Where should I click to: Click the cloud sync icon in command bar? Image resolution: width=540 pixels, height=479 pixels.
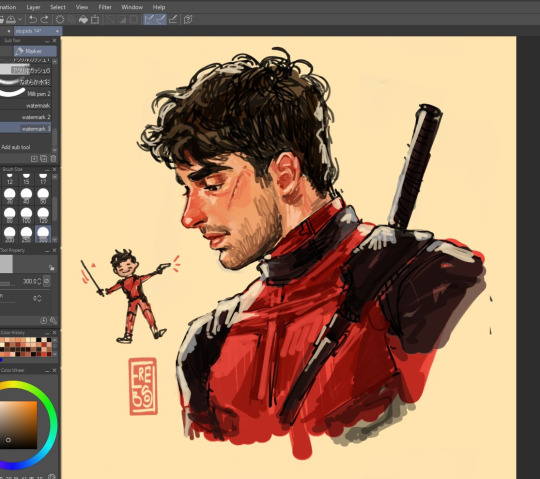(11, 20)
